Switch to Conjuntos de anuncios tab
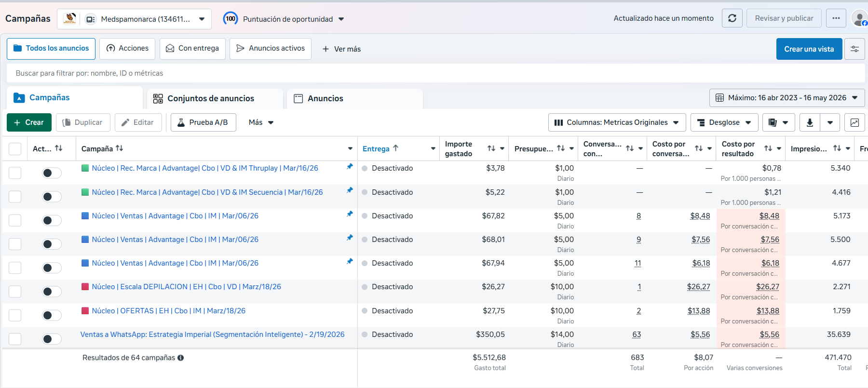868x388 pixels. point(211,98)
